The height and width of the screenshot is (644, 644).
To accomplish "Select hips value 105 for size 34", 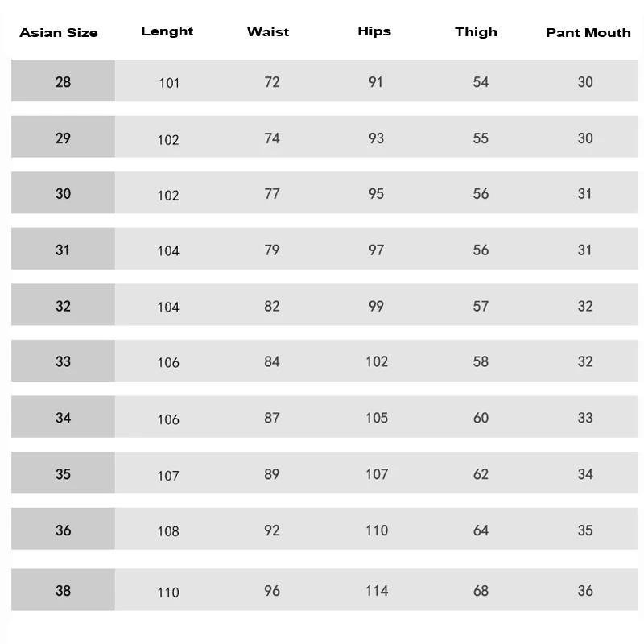I will tap(377, 418).
